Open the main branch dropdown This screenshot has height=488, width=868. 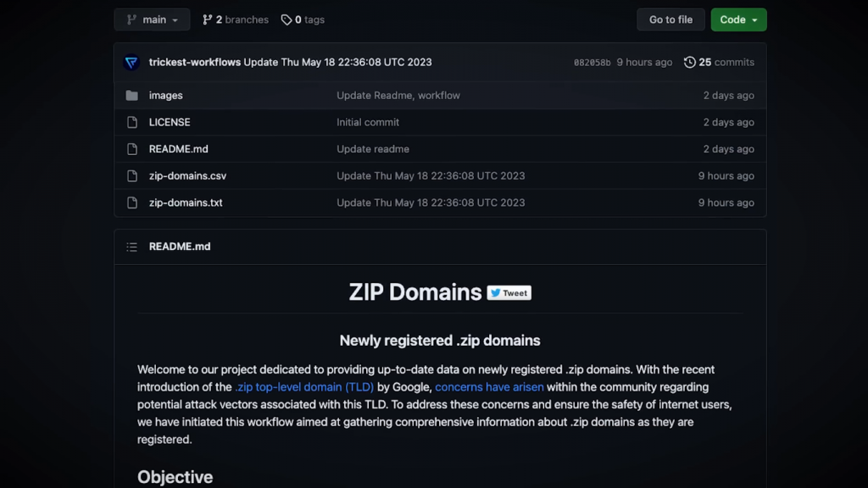click(x=152, y=19)
